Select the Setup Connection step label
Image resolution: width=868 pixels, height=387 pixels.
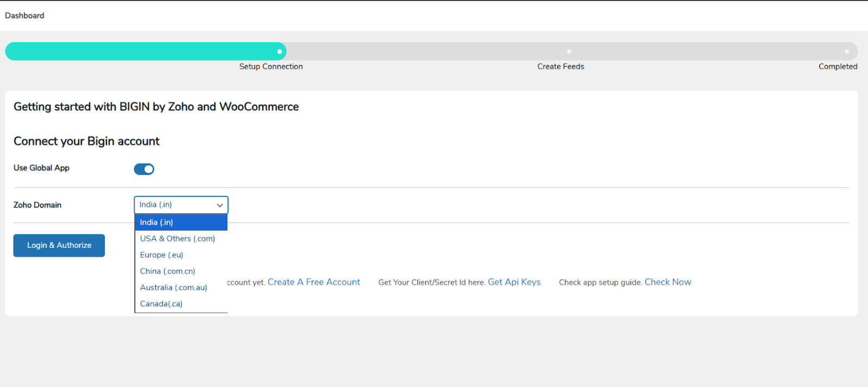271,67
